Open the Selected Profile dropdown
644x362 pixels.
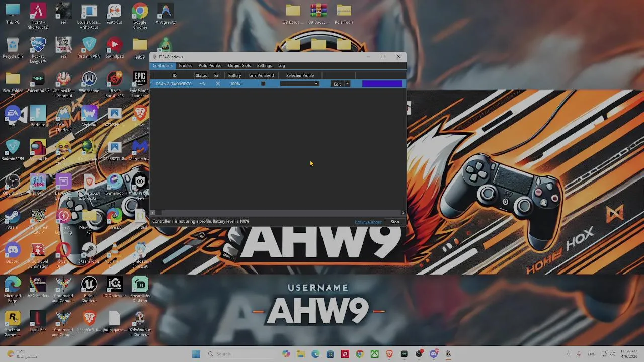point(300,84)
